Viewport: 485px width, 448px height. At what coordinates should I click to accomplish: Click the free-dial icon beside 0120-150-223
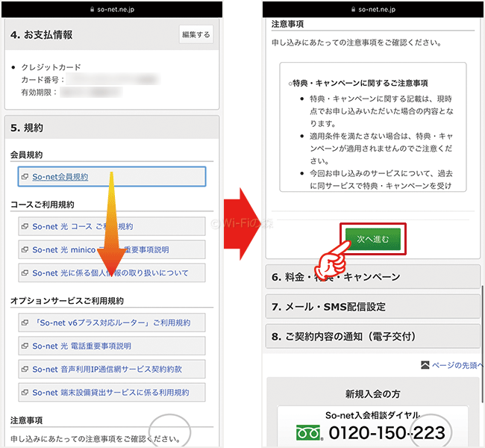[x=310, y=433]
